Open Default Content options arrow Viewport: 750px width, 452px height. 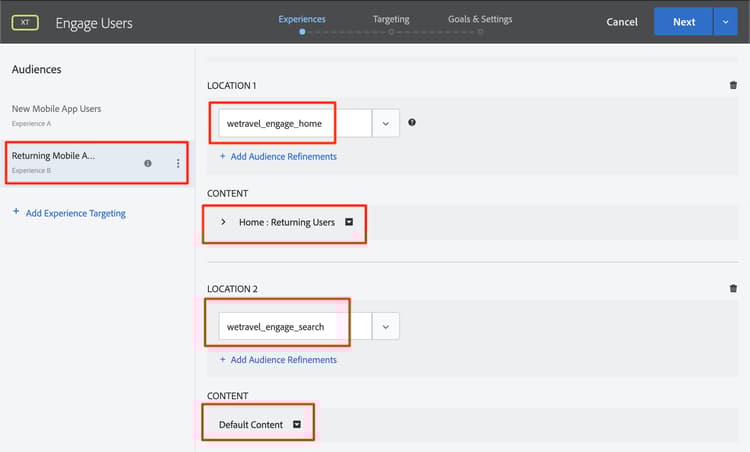[297, 424]
